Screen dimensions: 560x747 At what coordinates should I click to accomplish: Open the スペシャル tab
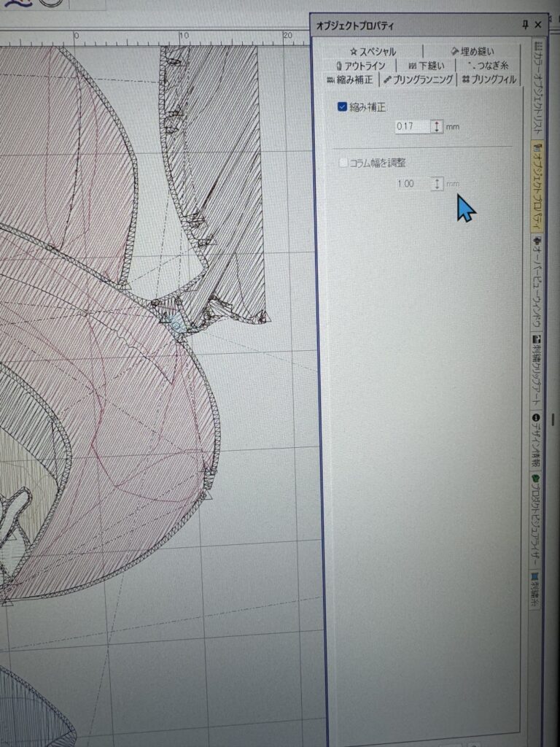[373, 52]
